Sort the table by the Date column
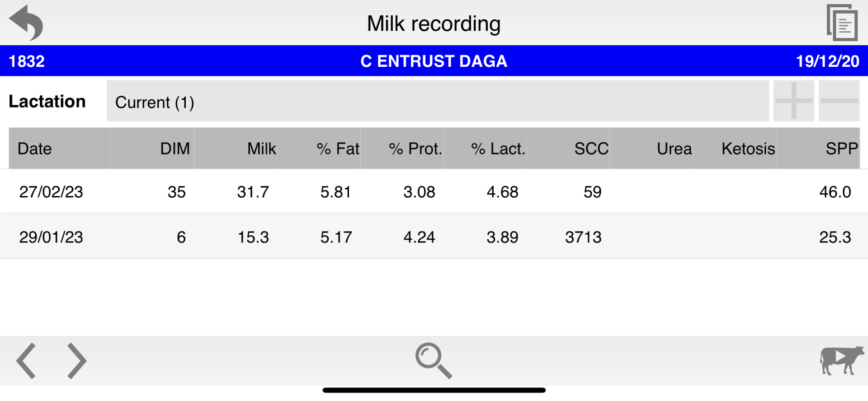Image resolution: width=868 pixels, height=401 pixels. point(34,148)
